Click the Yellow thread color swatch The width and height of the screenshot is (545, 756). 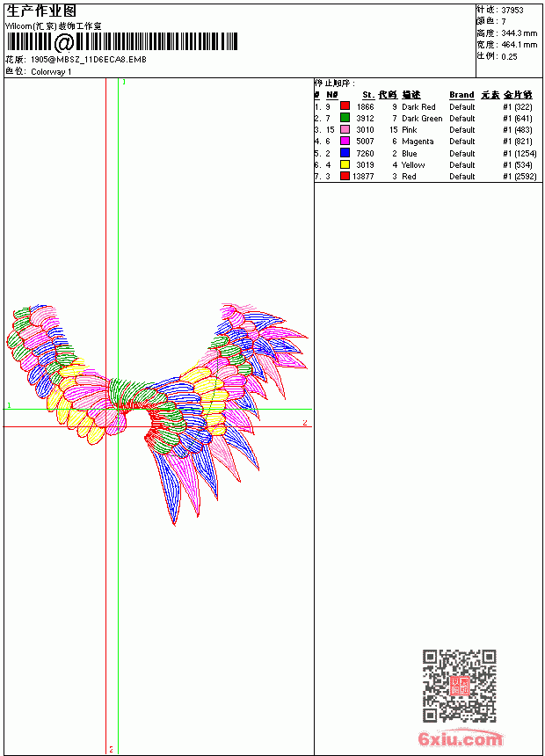pyautogui.click(x=345, y=164)
